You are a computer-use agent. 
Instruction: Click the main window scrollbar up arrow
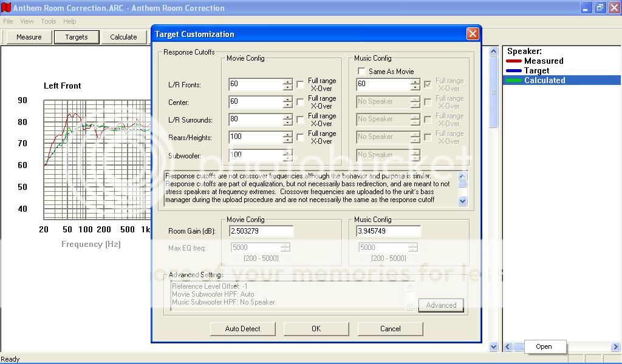coord(493,51)
